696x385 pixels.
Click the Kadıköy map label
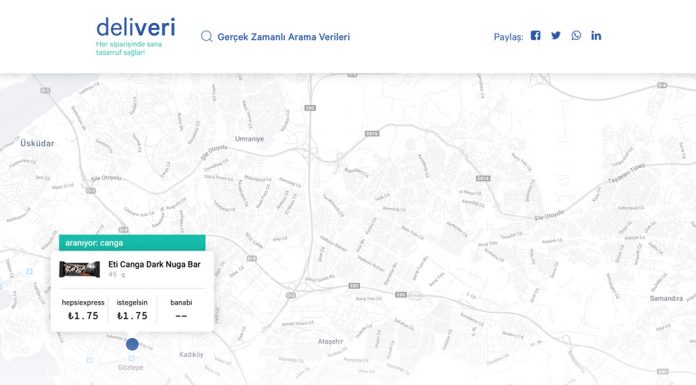point(191,354)
